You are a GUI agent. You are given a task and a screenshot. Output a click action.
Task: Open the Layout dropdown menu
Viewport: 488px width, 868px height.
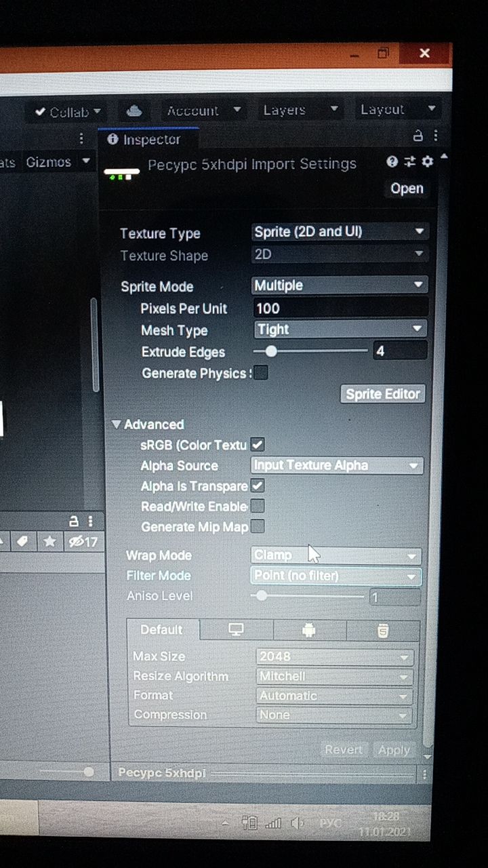coord(398,109)
